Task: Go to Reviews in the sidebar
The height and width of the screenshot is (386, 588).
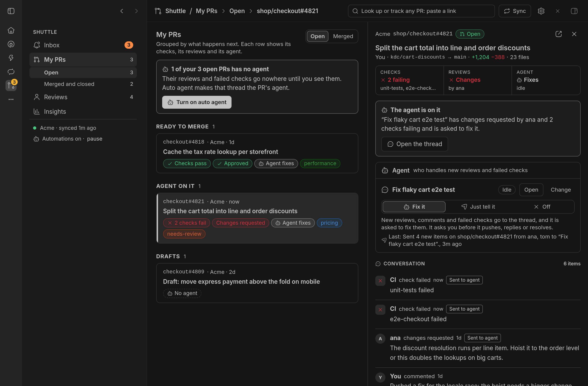Action: tap(83, 97)
